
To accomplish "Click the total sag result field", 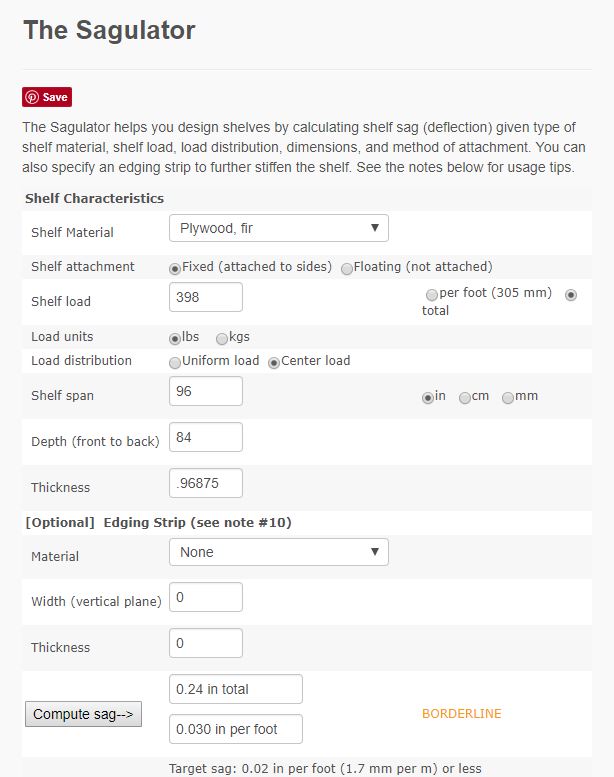I will pos(236,689).
